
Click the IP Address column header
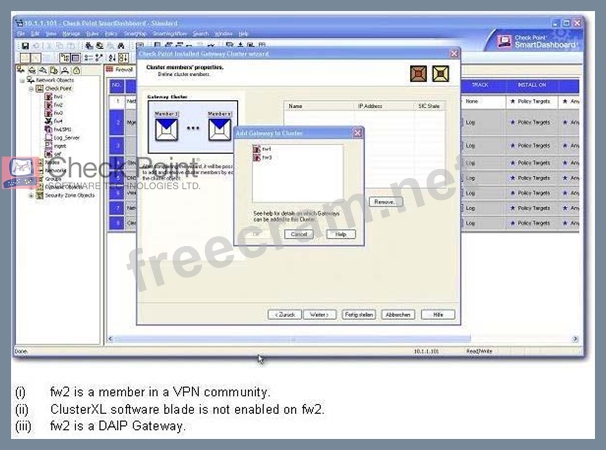coord(385,106)
